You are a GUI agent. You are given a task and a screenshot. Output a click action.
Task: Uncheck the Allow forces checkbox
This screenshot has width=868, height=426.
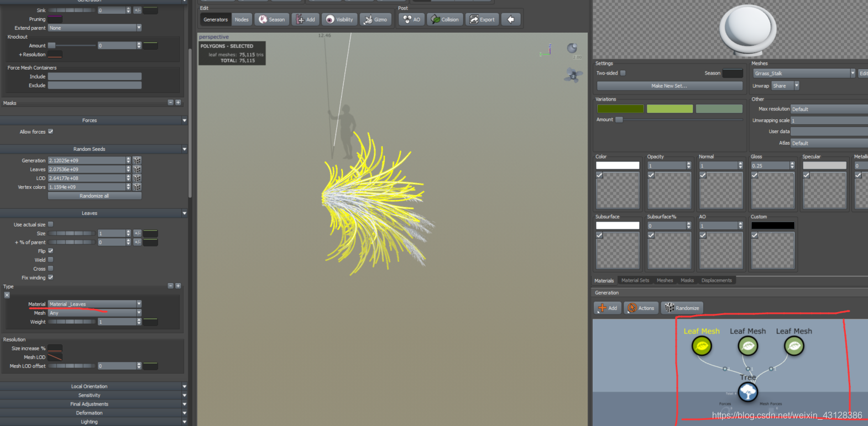[x=51, y=132]
